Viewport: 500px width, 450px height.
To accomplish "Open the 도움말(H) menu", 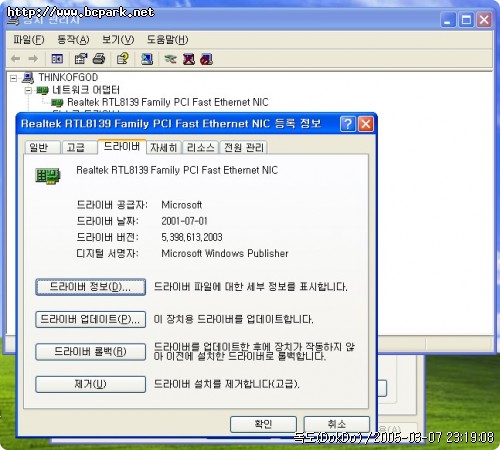I will pos(167,40).
